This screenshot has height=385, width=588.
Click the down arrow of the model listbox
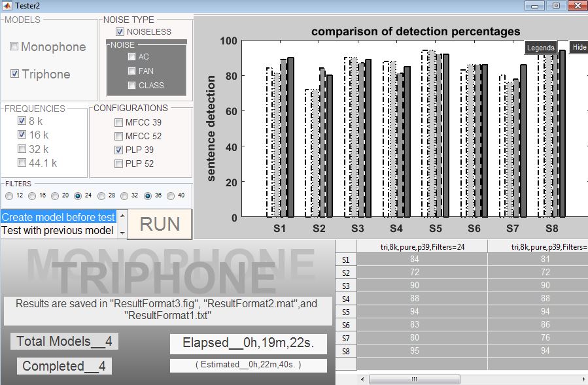pyautogui.click(x=121, y=233)
